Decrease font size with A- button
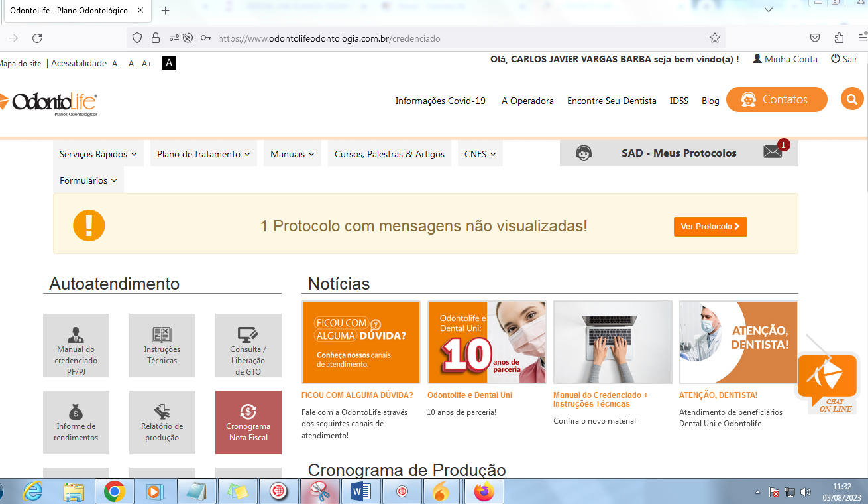Screen dimensions: 868x504 (116, 64)
